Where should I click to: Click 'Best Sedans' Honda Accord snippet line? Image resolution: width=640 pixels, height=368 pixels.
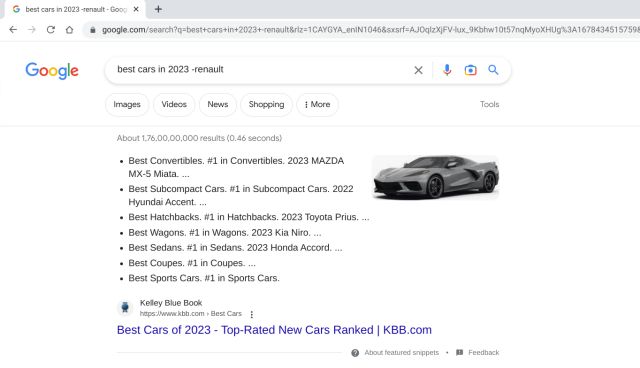coord(235,248)
